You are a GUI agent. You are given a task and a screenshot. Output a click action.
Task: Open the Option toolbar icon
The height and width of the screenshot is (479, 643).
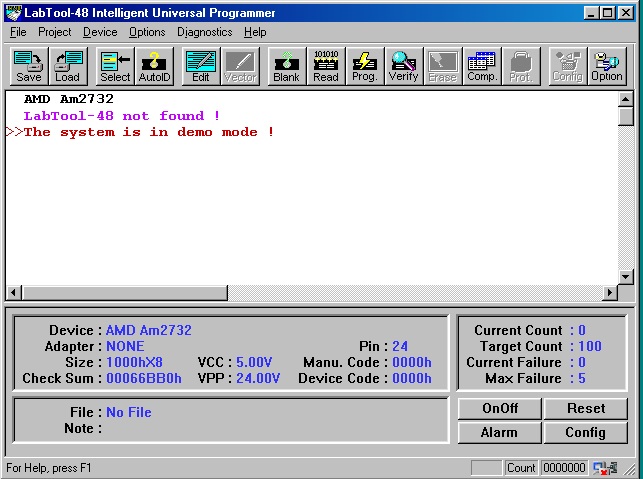[x=607, y=66]
